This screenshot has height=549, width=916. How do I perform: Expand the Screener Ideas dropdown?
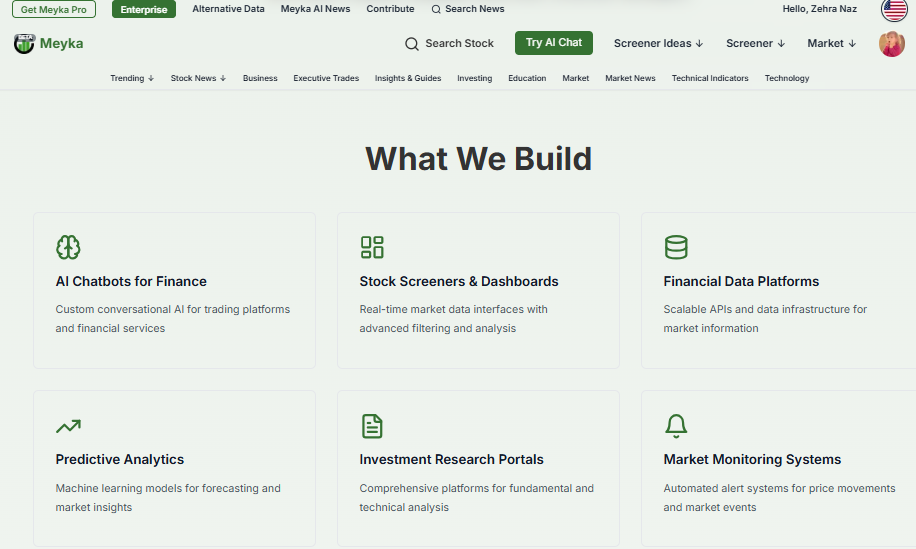point(658,44)
